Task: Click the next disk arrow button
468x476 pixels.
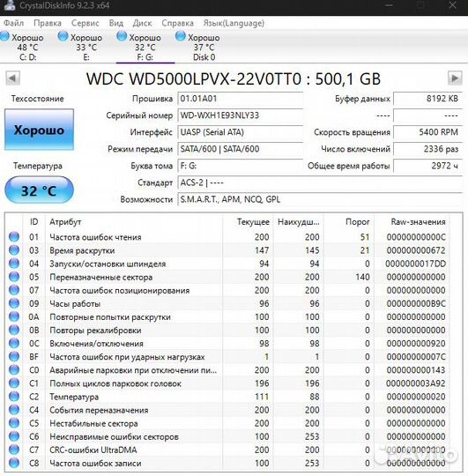Action: pyautogui.click(x=455, y=78)
